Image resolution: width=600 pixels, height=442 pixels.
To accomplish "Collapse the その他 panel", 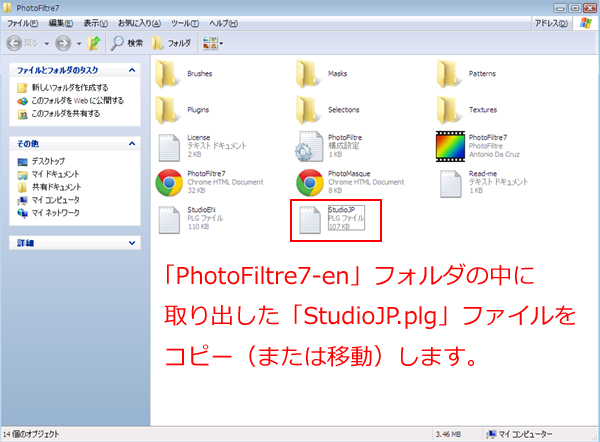I will (132, 144).
